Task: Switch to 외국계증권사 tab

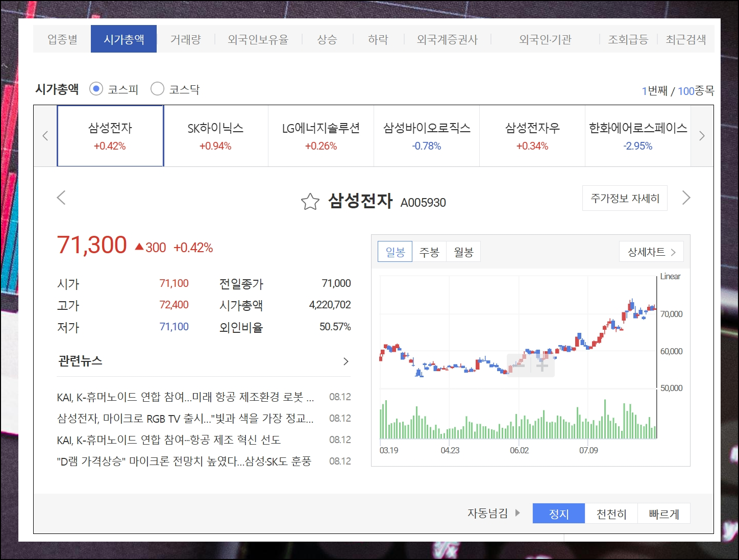Action: (x=447, y=39)
